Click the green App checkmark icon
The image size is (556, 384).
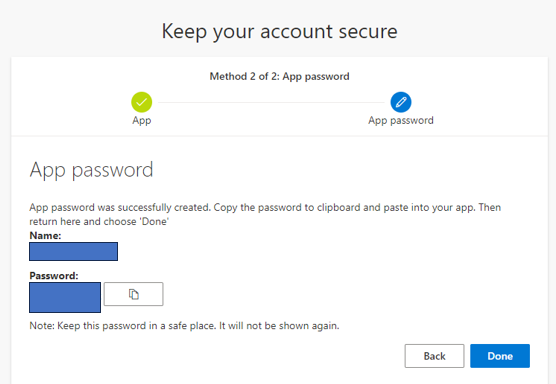(x=141, y=102)
